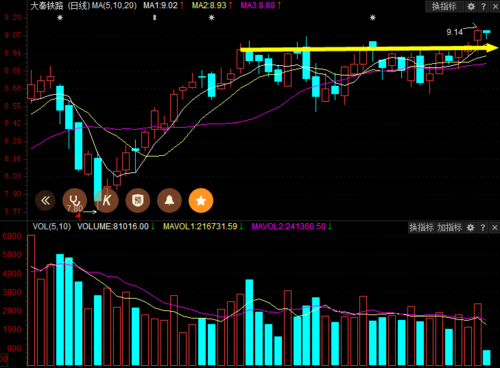Click the MA1:9.02 value

coord(160,6)
